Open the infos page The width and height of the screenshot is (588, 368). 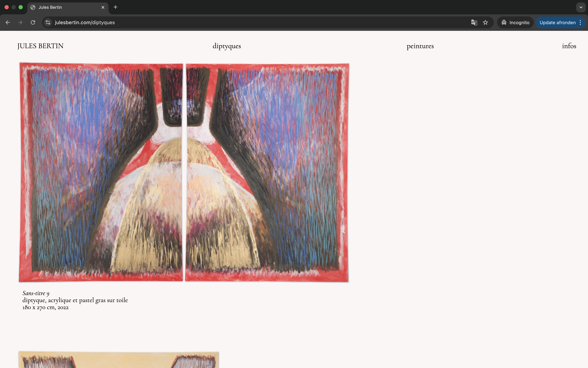coord(569,46)
